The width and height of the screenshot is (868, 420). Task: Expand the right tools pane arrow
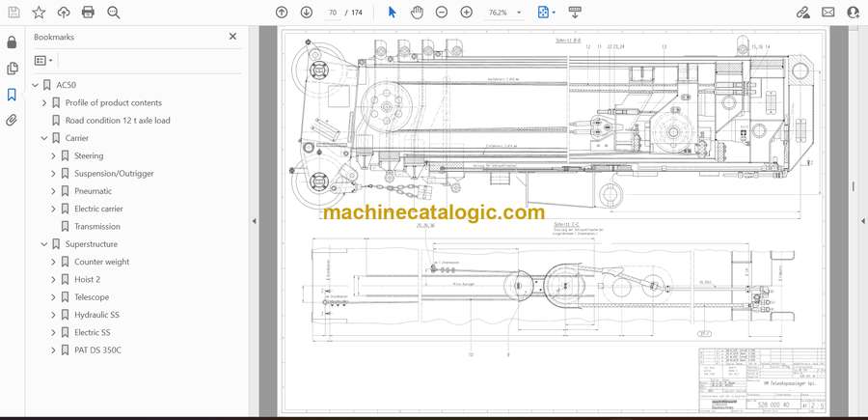[x=862, y=221]
